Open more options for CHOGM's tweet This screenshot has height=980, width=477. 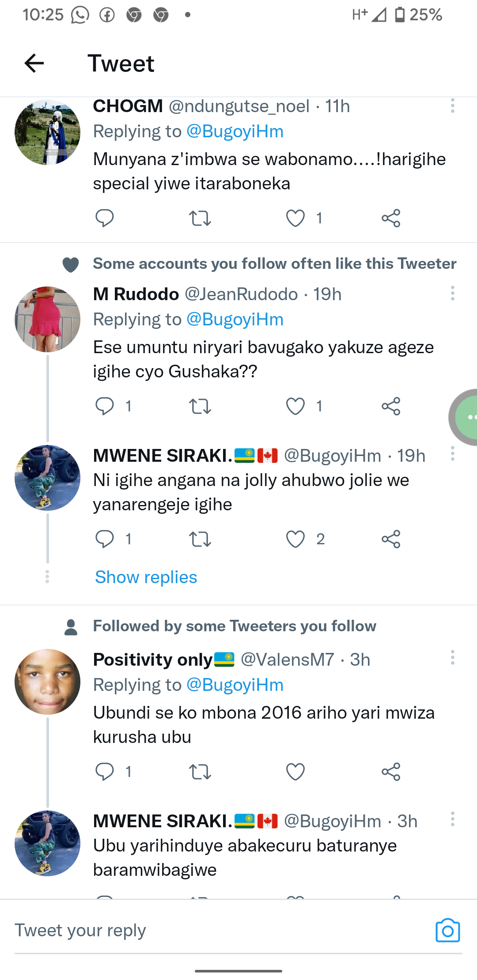(x=452, y=106)
